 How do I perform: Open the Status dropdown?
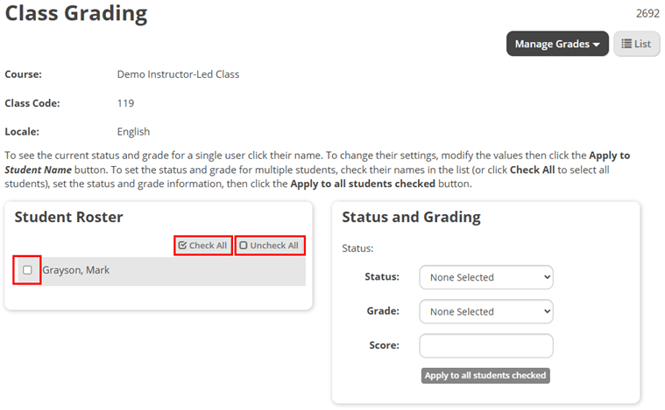(486, 277)
